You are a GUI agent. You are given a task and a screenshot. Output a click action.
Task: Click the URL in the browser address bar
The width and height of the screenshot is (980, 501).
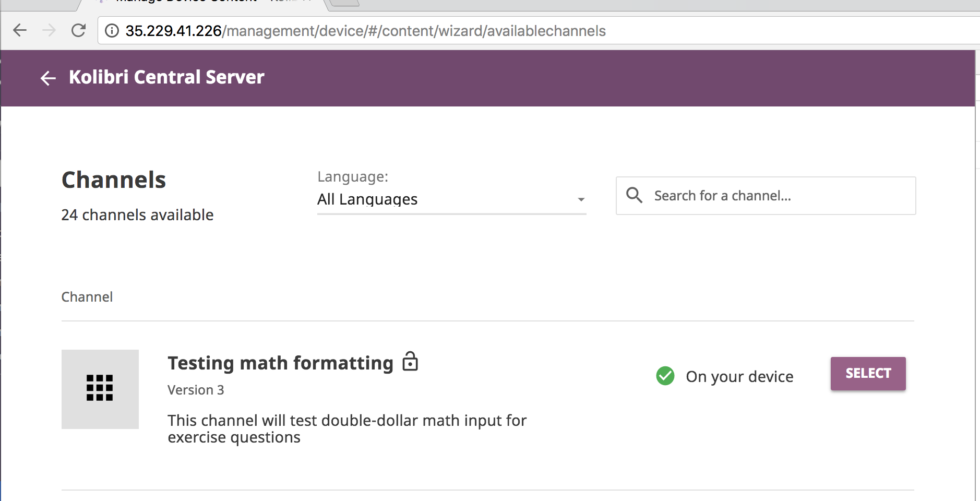364,30
